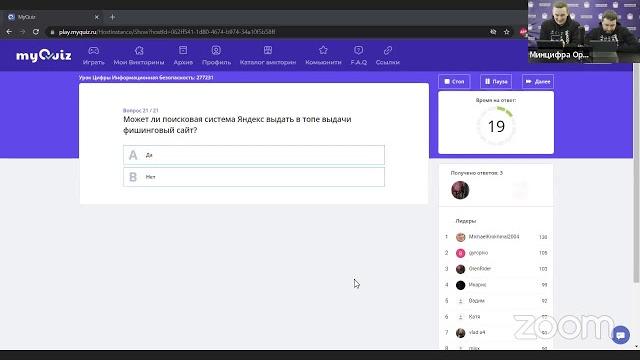Open the chat bubble widget
640x360 pixels.
tap(621, 336)
